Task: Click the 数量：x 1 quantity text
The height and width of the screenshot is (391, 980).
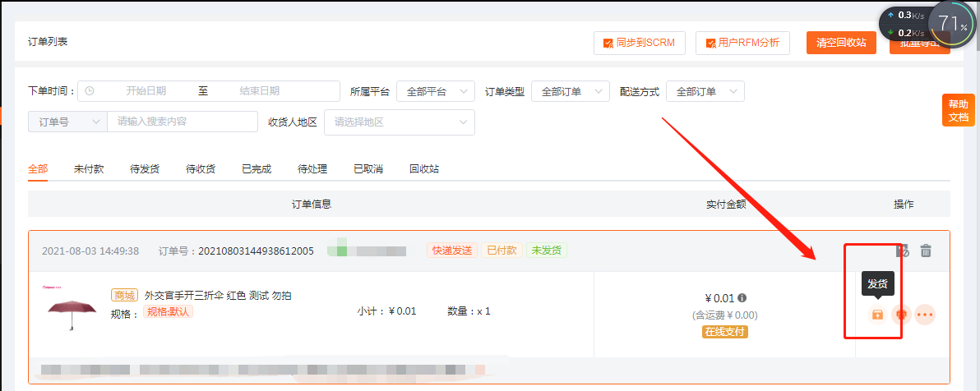Action: 469,311
